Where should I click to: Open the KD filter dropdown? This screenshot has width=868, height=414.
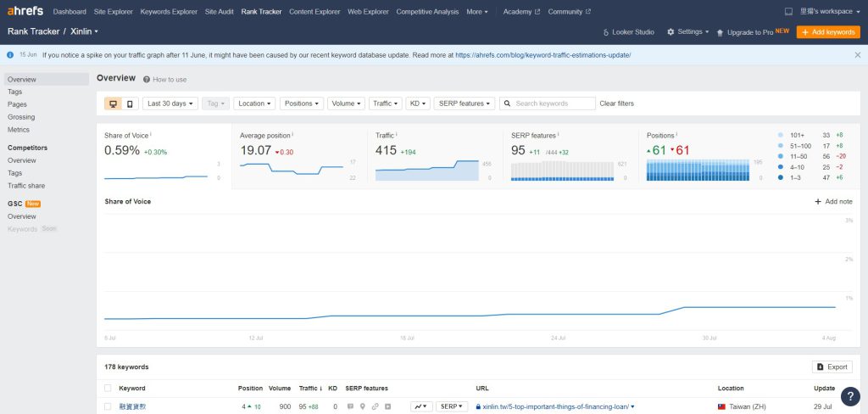(418, 103)
